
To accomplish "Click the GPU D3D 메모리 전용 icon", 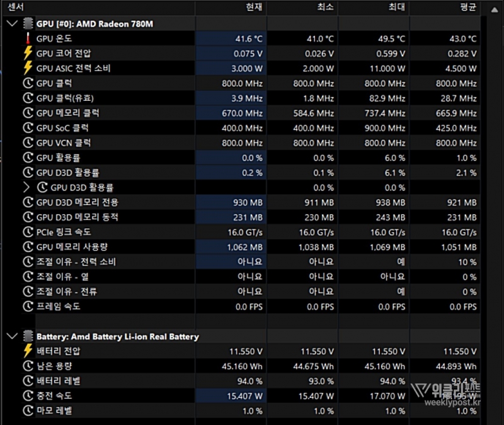I will click(28, 202).
